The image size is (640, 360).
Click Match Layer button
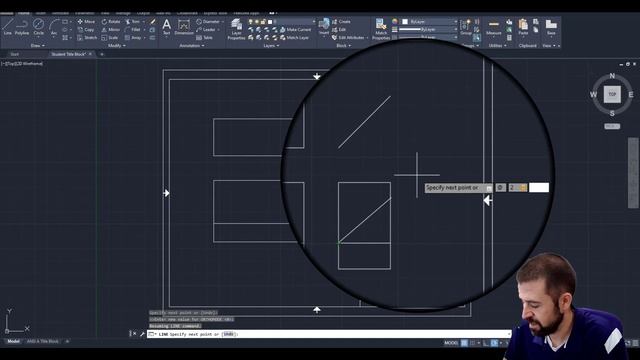pos(294,38)
